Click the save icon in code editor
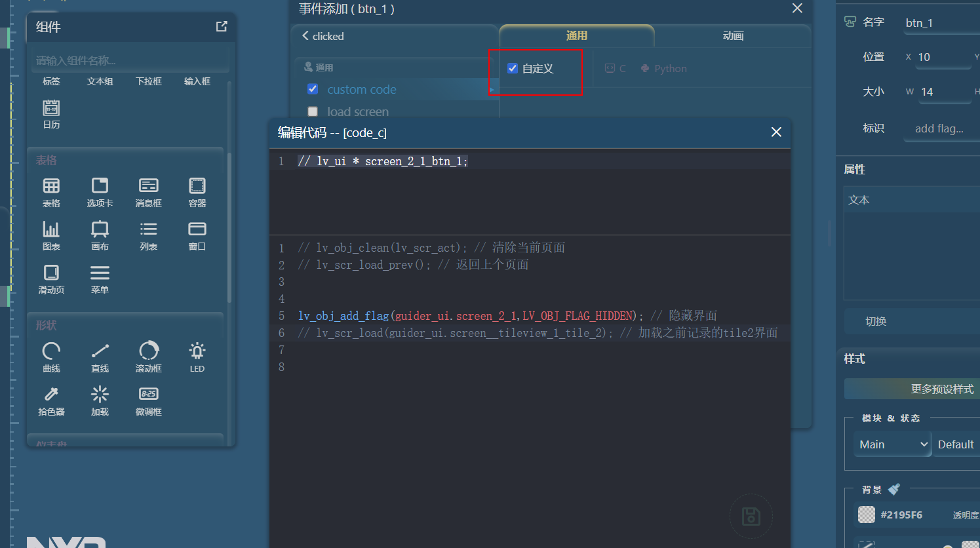The image size is (980, 548). [751, 517]
